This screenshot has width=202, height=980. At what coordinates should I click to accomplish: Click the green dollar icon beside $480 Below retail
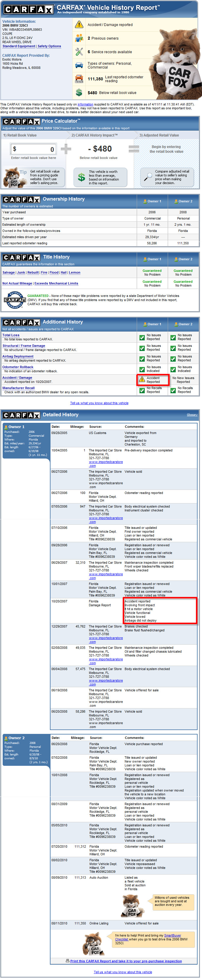(79, 92)
